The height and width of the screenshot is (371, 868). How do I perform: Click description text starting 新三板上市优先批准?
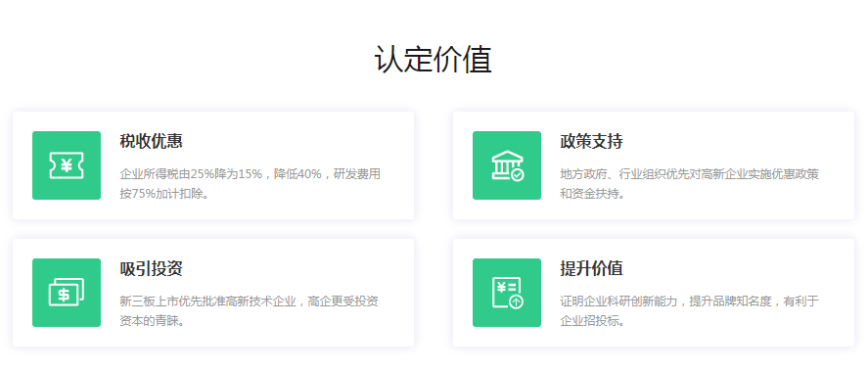pos(250,311)
